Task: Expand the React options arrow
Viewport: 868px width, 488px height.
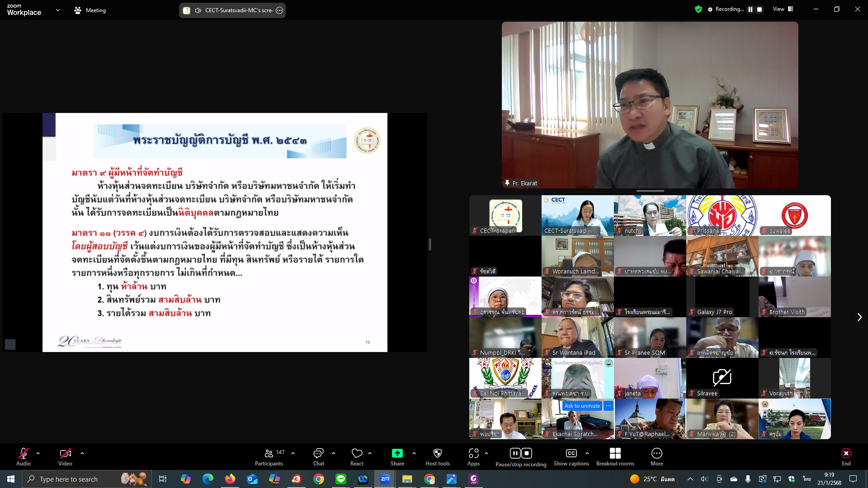Action: pyautogui.click(x=370, y=453)
